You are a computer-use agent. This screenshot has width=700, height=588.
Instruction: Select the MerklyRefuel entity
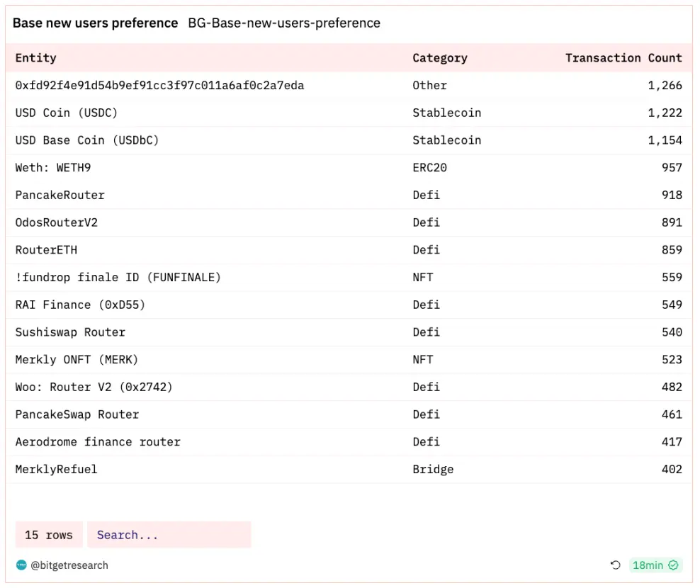click(x=56, y=469)
